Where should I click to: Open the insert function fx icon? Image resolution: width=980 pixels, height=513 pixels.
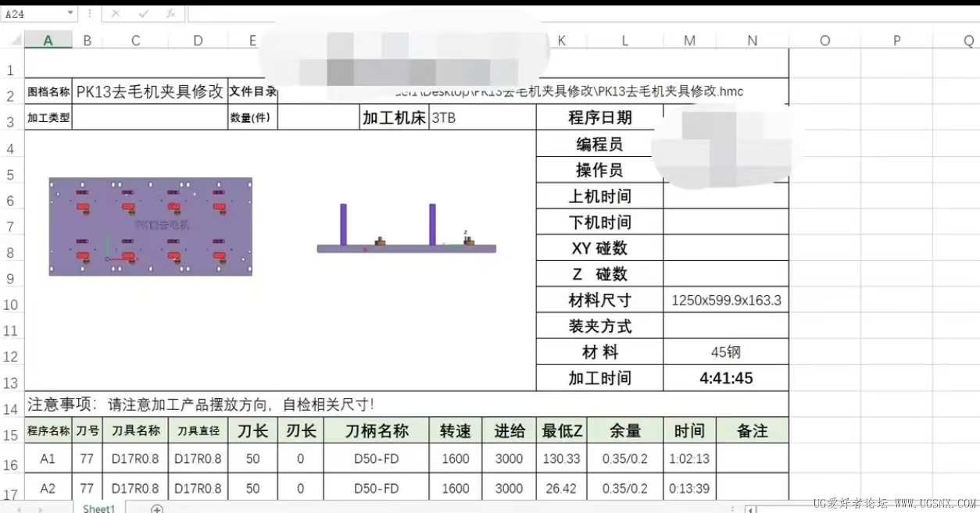point(170,14)
